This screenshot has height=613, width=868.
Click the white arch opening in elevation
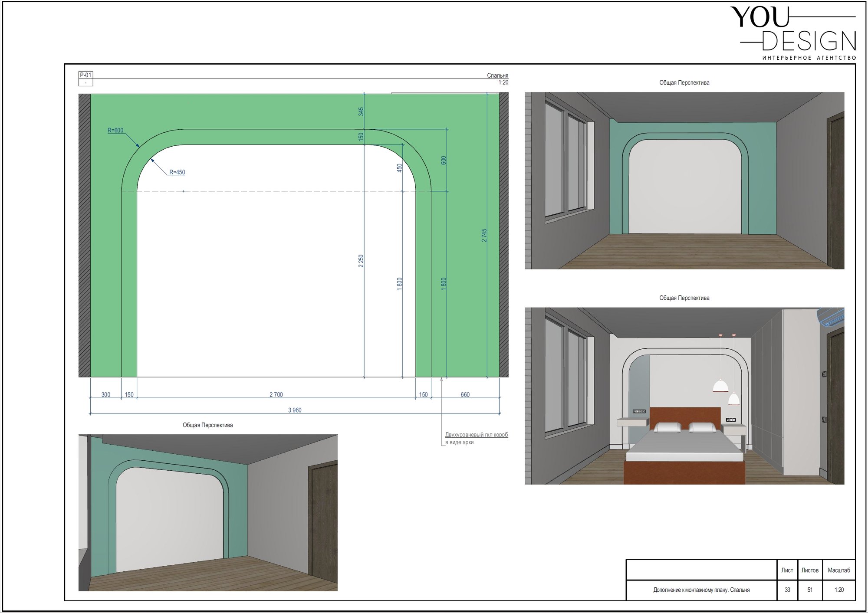click(x=276, y=260)
